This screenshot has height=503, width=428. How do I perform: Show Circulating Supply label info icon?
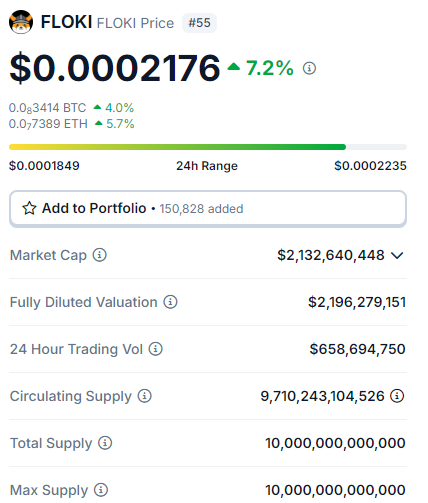point(145,396)
